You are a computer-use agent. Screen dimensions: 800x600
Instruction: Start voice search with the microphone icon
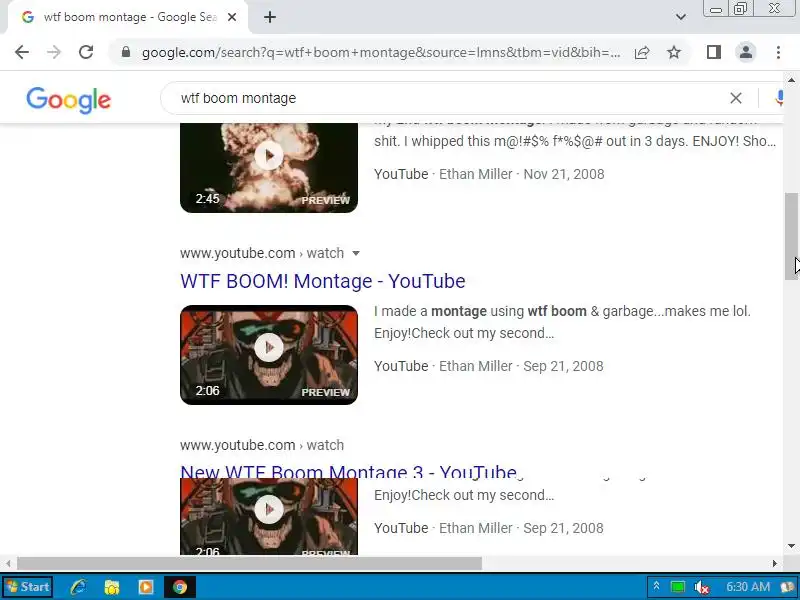(779, 98)
